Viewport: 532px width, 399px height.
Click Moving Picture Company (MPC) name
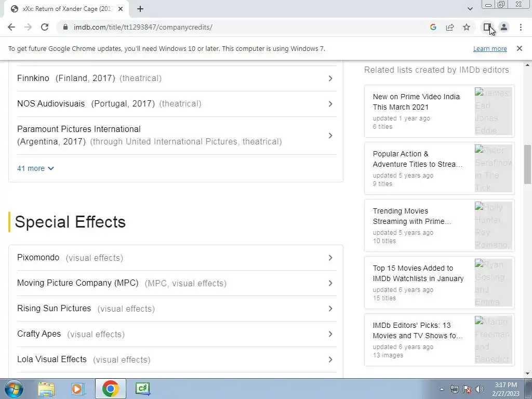point(78,283)
